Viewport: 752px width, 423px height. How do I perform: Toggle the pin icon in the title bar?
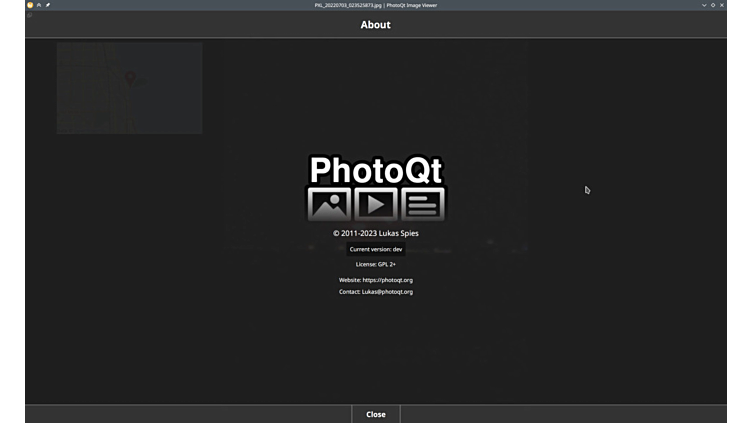48,5
